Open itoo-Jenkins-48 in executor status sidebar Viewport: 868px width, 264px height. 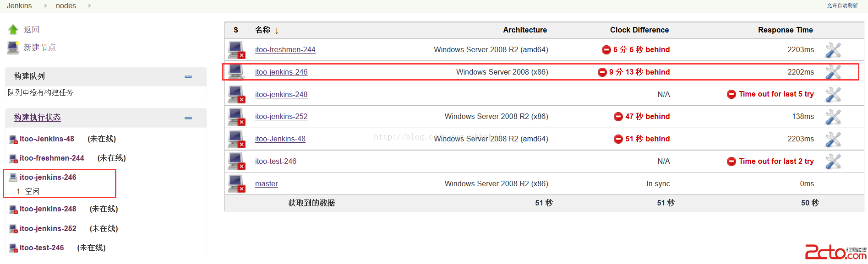[x=47, y=139]
